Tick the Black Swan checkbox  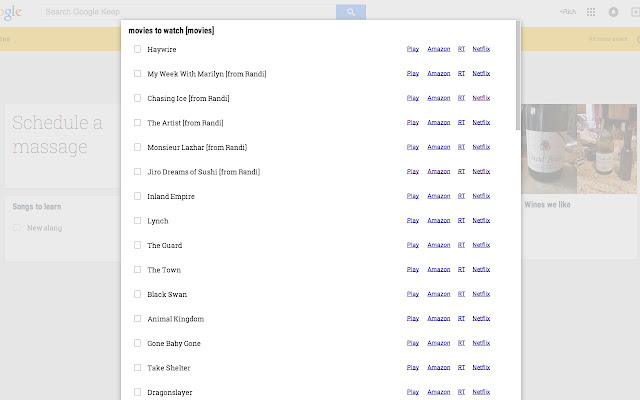pyautogui.click(x=138, y=294)
